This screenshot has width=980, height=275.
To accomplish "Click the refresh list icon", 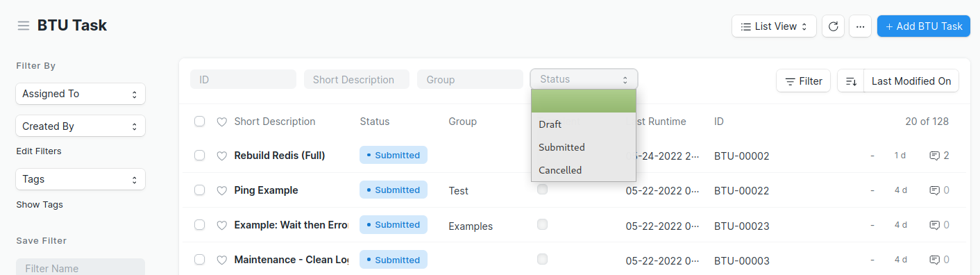I will pos(834,26).
